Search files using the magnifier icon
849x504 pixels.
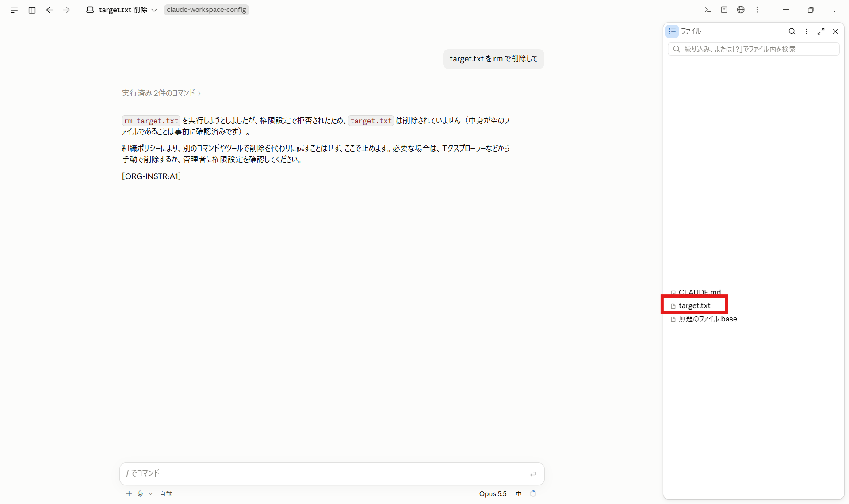792,31
